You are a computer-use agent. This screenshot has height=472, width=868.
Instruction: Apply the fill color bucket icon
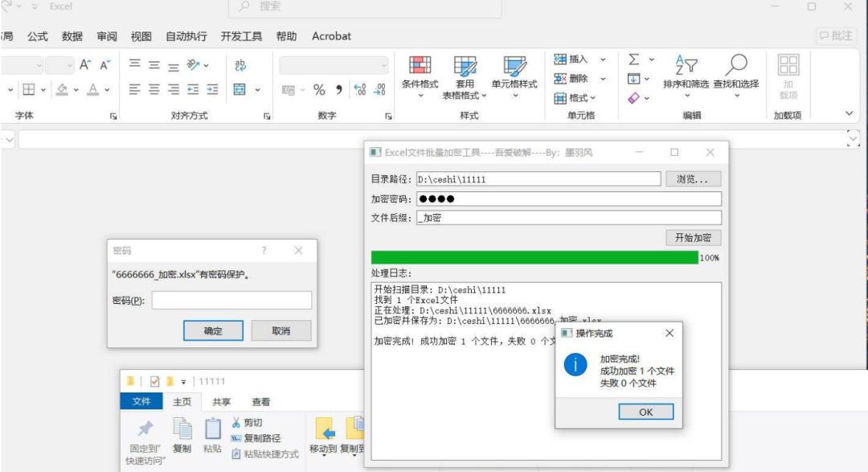point(62,89)
